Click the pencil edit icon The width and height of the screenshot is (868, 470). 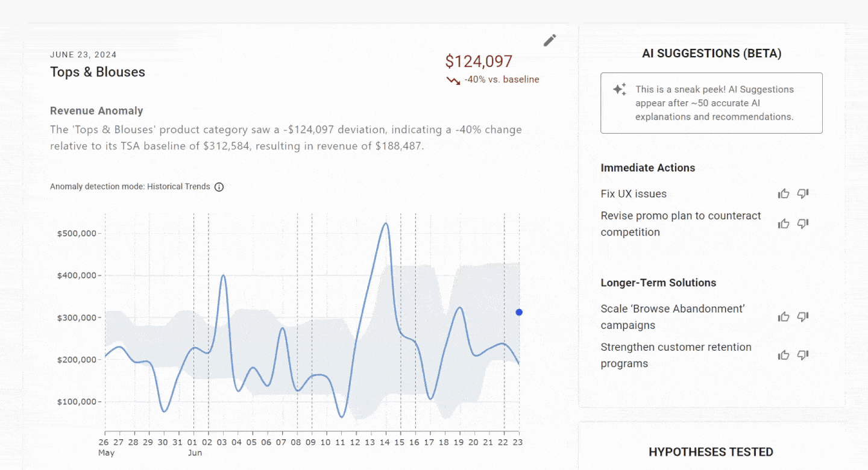pyautogui.click(x=550, y=40)
